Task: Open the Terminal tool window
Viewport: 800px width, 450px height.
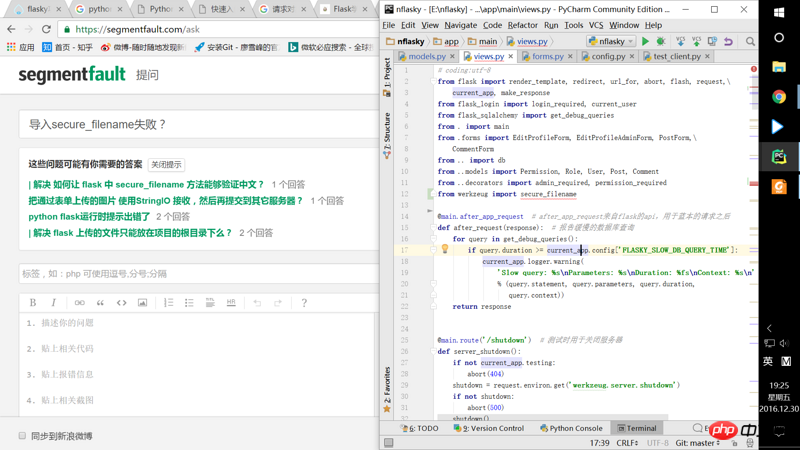Action: point(636,428)
